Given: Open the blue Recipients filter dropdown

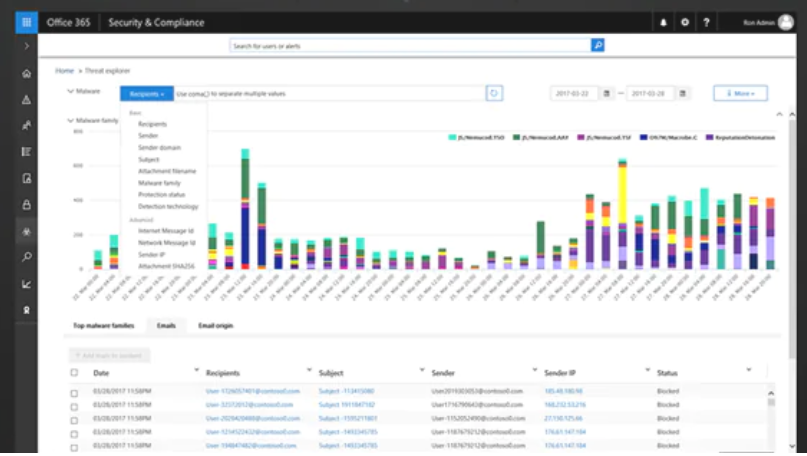Looking at the screenshot, I should (147, 94).
